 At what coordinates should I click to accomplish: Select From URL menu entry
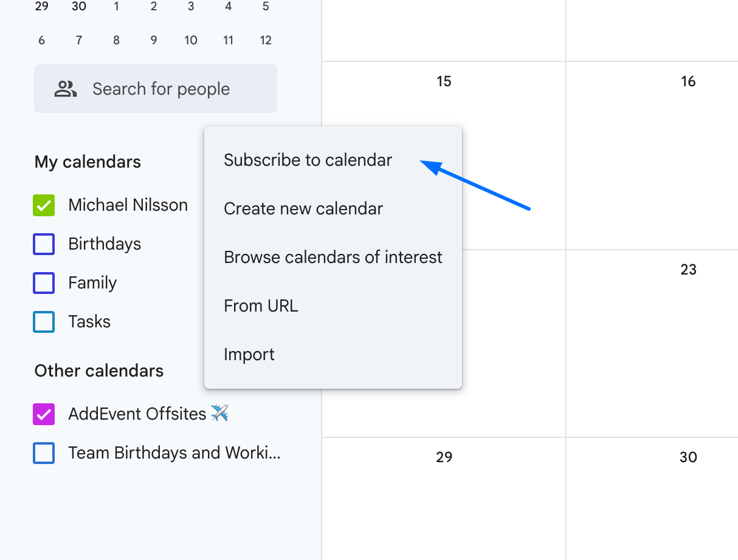[261, 306]
